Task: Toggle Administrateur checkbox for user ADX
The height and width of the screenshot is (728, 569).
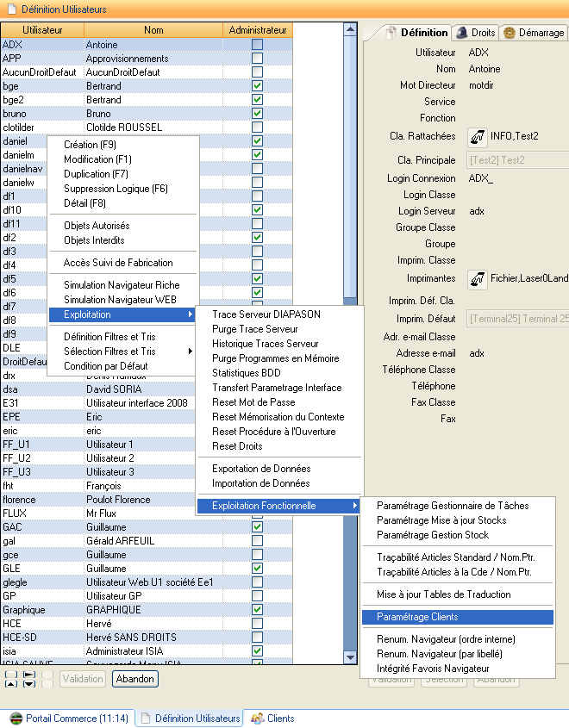Action: [257, 45]
